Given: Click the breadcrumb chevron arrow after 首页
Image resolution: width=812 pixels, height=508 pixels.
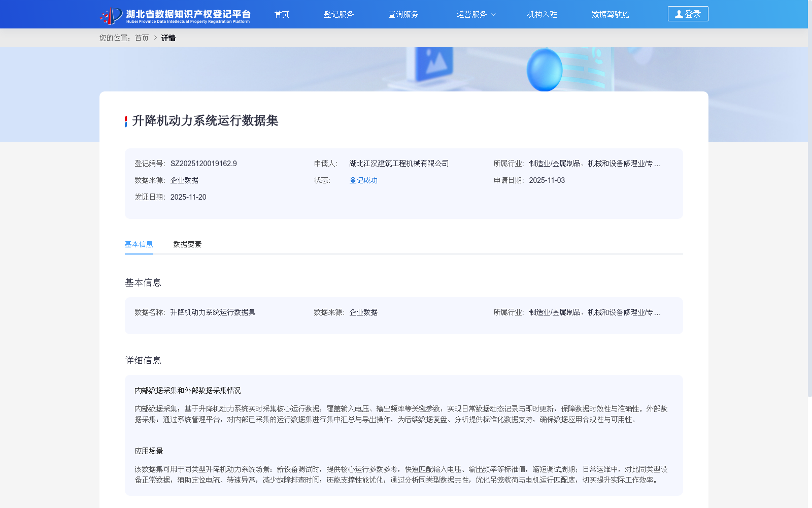Looking at the screenshot, I should click(x=155, y=38).
